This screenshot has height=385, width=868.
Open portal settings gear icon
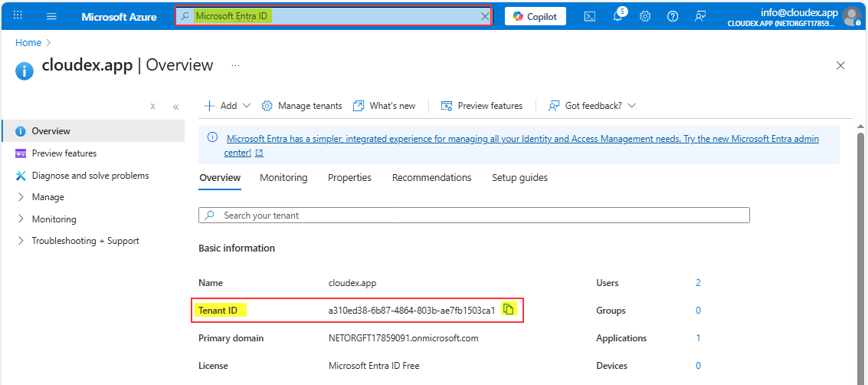pos(645,16)
